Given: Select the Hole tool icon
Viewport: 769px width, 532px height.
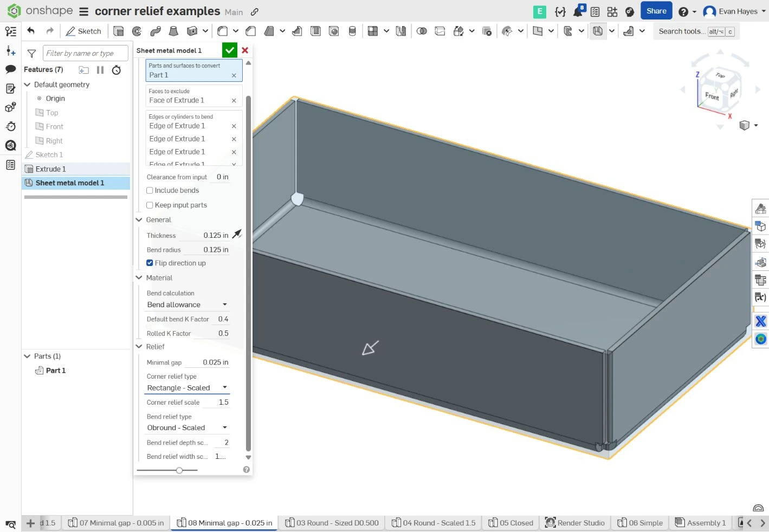Looking at the screenshot, I should pyautogui.click(x=334, y=31).
